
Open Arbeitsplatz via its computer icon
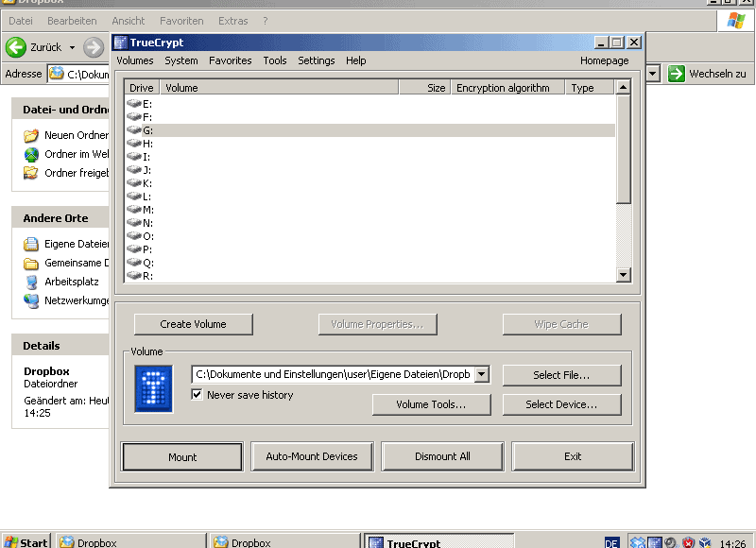click(31, 282)
